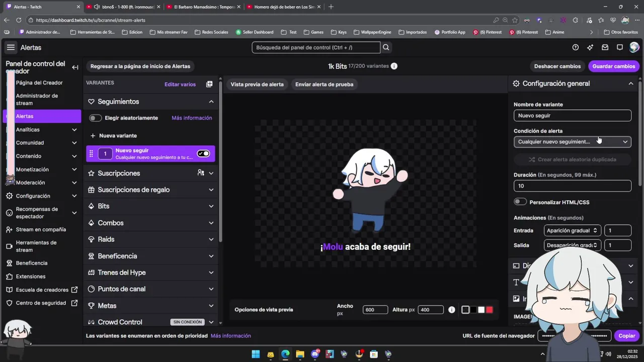Open Stream en compañía sidebar item
644x362 pixels.
41,229
